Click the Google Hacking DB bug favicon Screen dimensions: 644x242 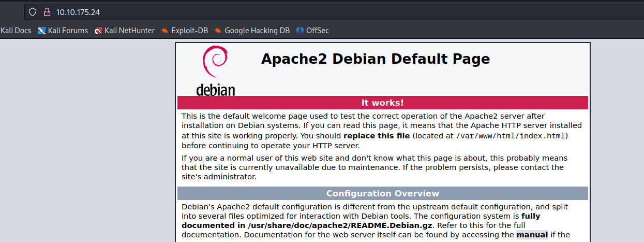click(x=218, y=31)
